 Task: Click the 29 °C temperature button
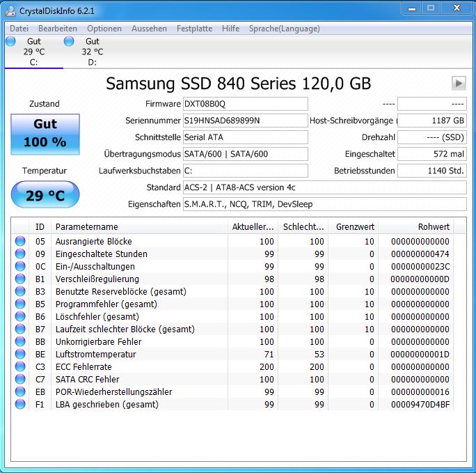[x=45, y=194]
